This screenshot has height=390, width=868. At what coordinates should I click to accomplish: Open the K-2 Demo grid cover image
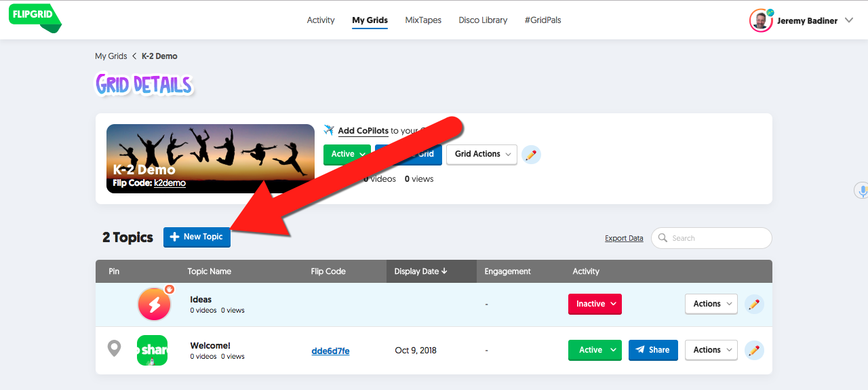(x=210, y=159)
